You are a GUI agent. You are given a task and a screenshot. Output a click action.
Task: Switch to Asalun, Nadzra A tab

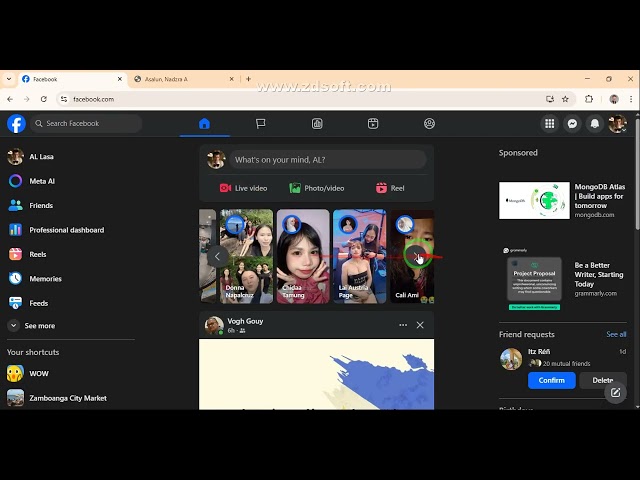coord(182,79)
